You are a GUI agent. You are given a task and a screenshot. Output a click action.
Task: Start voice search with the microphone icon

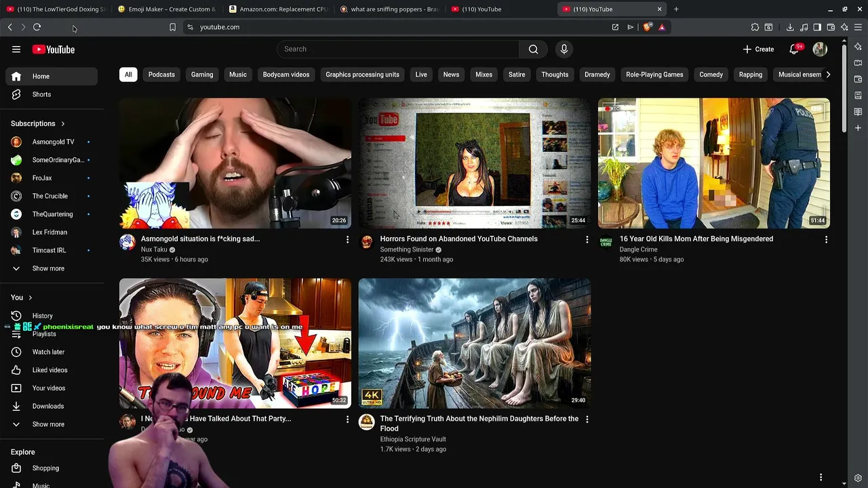(564, 49)
